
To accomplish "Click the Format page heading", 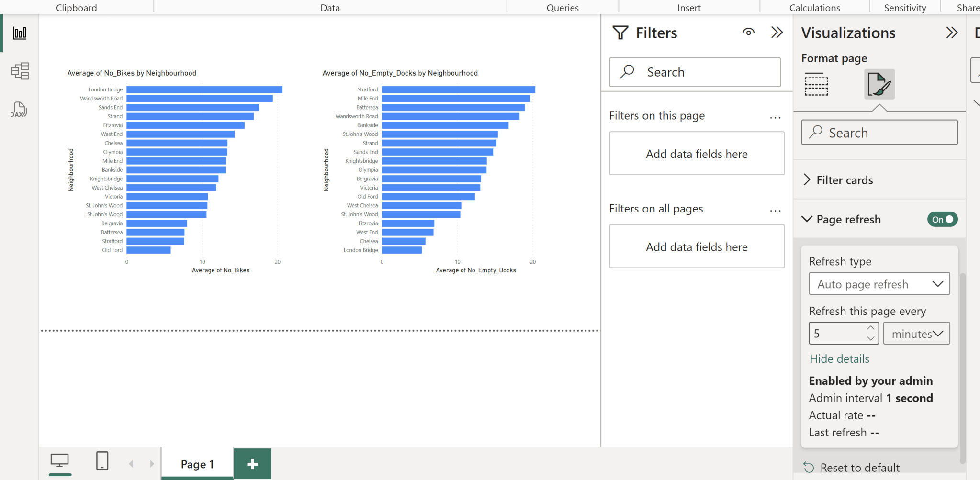I will [x=834, y=58].
